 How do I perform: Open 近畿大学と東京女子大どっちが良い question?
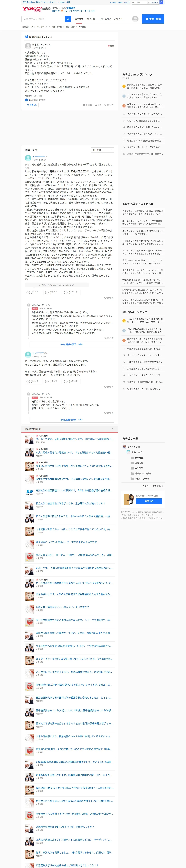pyautogui.click(x=62, y=607)
